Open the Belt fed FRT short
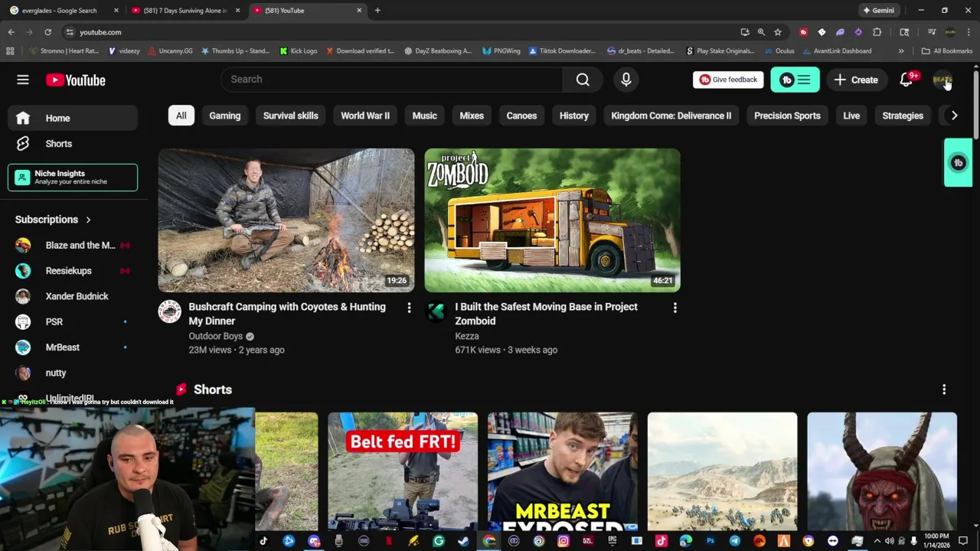Image resolution: width=980 pixels, height=551 pixels. (x=403, y=471)
